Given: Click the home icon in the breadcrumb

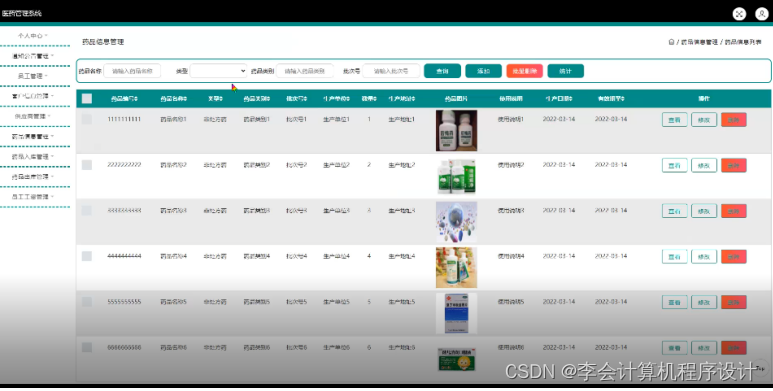Looking at the screenshot, I should point(671,42).
